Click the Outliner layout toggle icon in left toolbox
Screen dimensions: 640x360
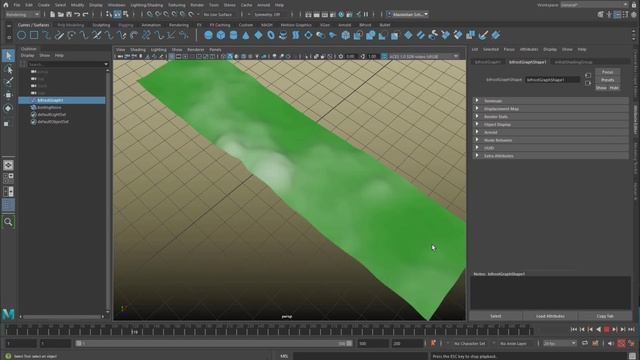(8, 205)
